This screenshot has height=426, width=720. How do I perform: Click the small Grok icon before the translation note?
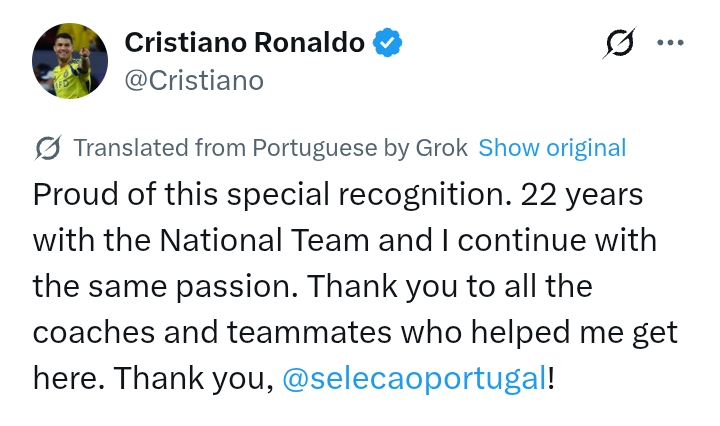(46, 148)
